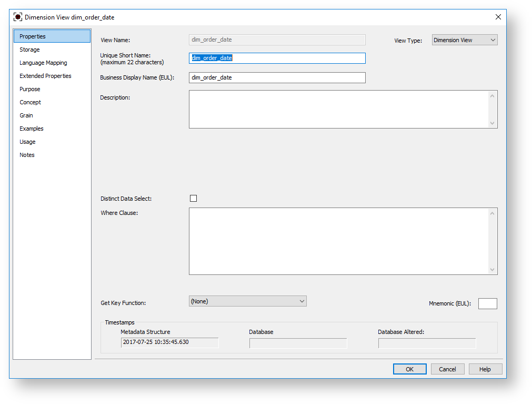Screen dimensions: 532x404
Task: Select the Concept page
Action: coord(30,102)
